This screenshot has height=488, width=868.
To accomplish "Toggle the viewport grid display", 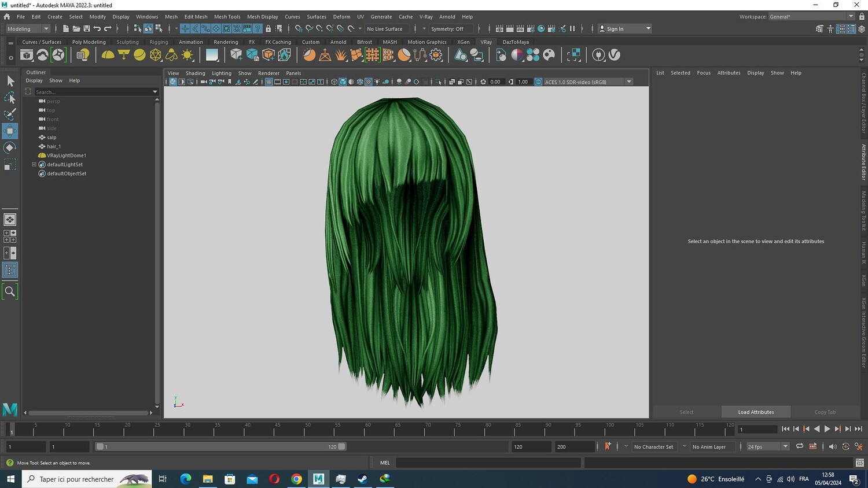I will (269, 82).
